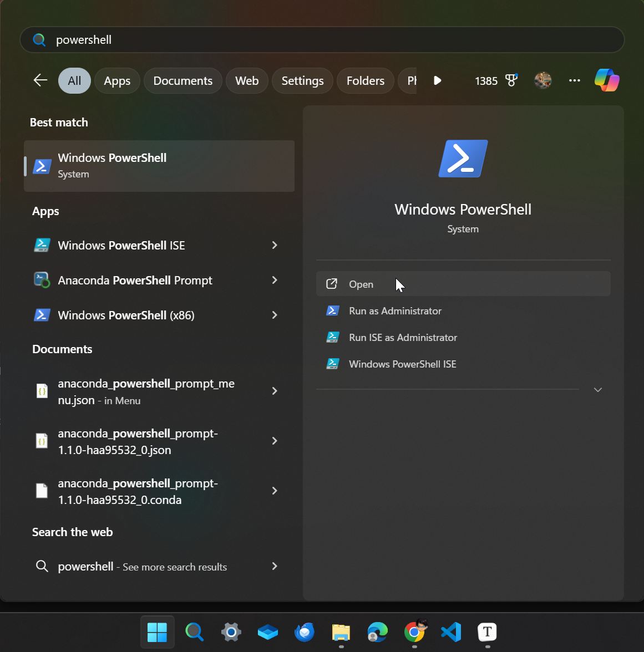Switch to the Folders filter tab
Image resolution: width=644 pixels, height=652 pixels.
(x=365, y=81)
